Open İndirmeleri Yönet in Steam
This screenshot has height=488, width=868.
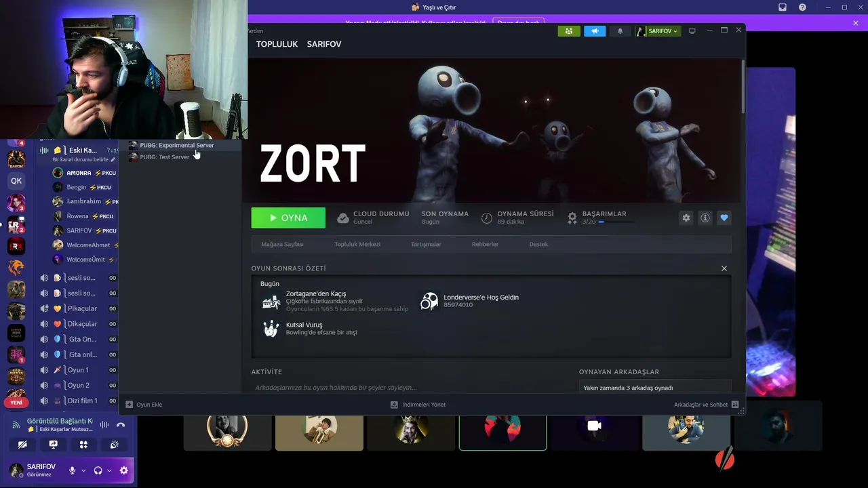pos(418,405)
